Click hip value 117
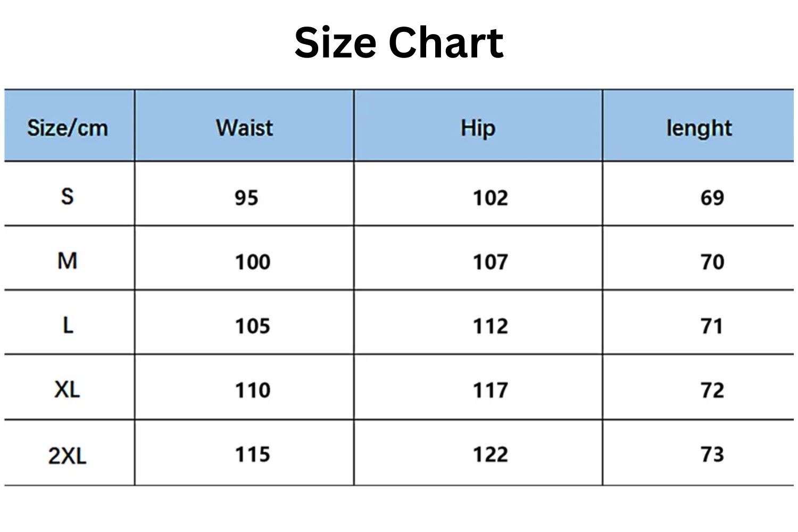 490,390
